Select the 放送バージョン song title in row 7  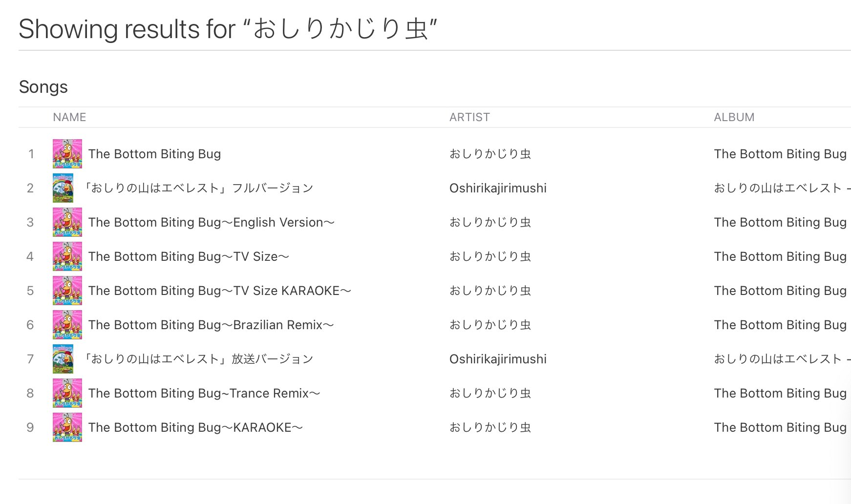point(198,359)
